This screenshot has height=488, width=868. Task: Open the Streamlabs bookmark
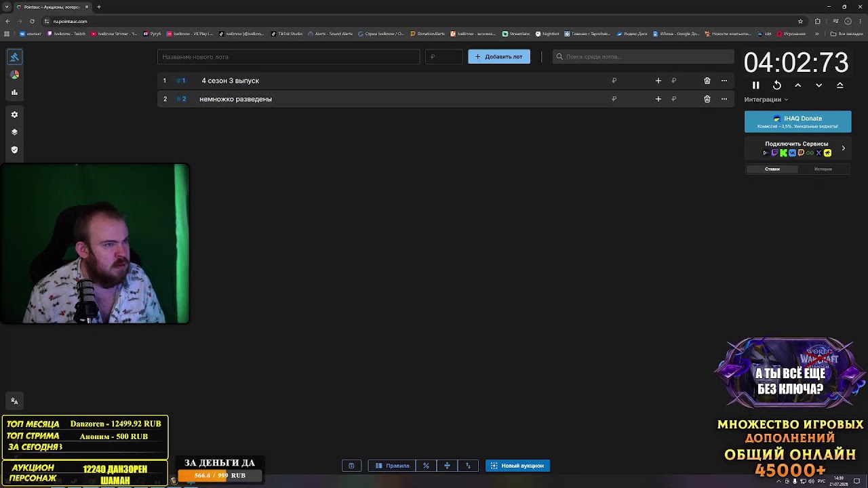tap(516, 34)
